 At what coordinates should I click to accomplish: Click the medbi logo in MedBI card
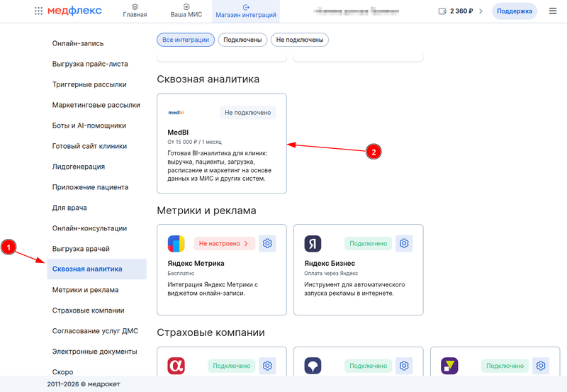(x=176, y=113)
